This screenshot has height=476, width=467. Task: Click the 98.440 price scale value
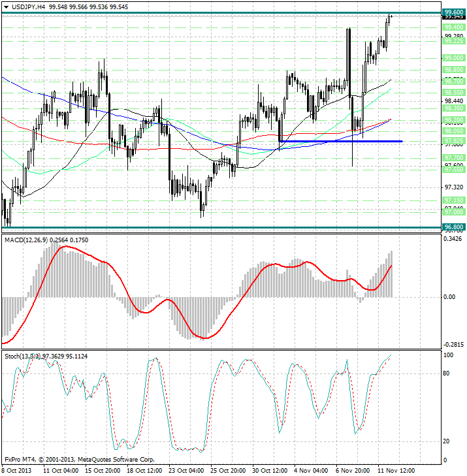click(x=454, y=101)
